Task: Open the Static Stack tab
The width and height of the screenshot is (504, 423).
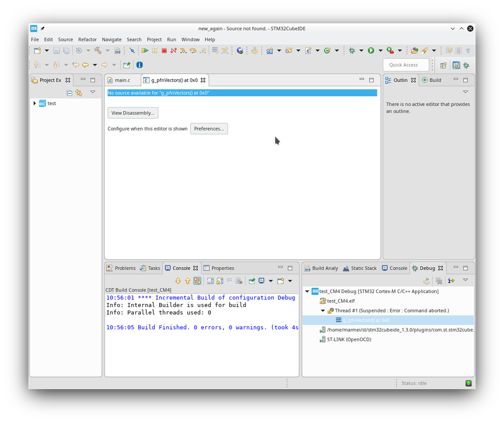Action: [x=360, y=268]
